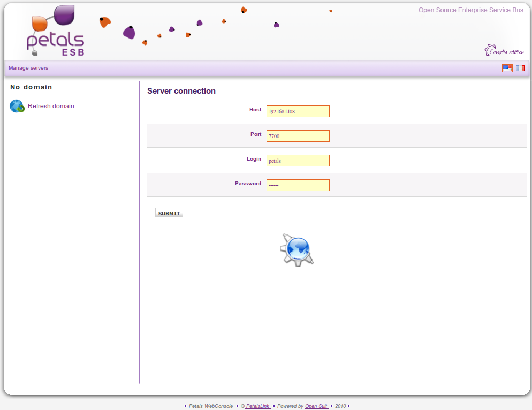Click the Petals ESB logo

(x=55, y=32)
